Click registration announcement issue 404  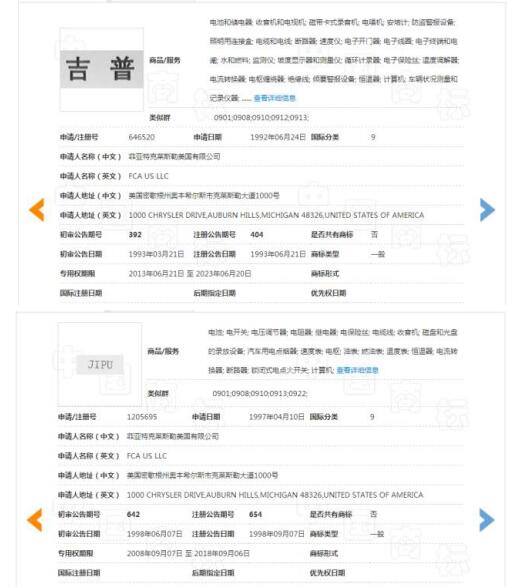tap(257, 235)
